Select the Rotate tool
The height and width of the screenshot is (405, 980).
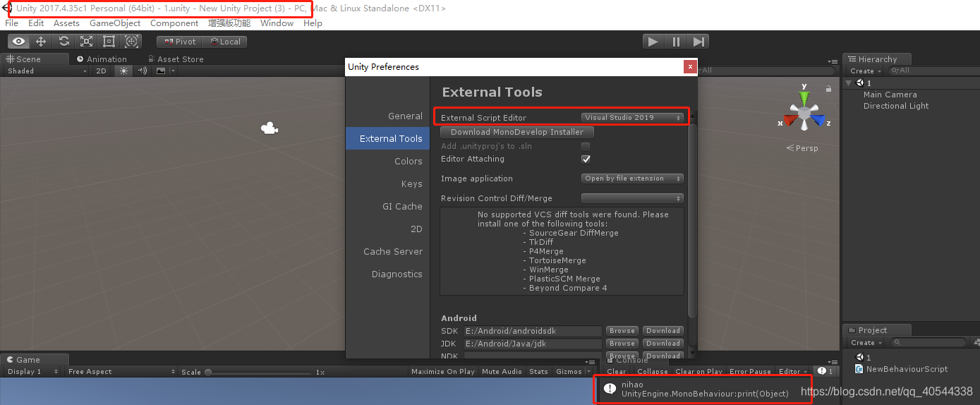point(63,42)
